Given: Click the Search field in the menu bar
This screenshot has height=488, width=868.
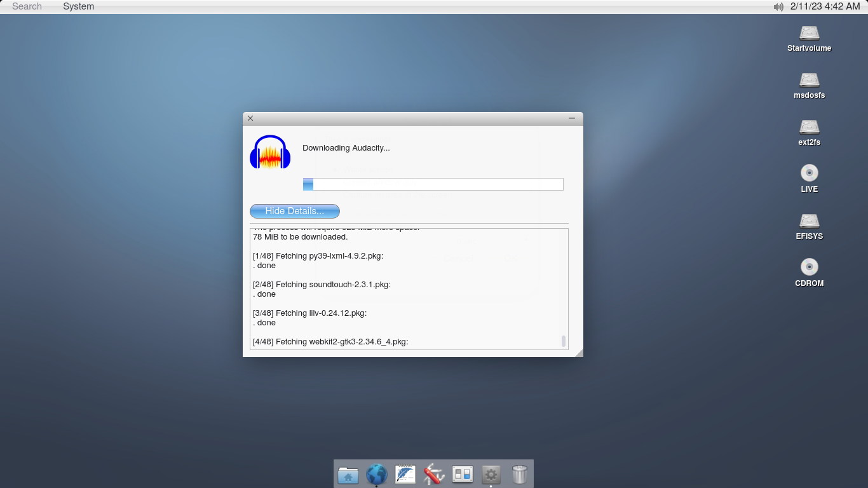Looking at the screenshot, I should 27,6.
